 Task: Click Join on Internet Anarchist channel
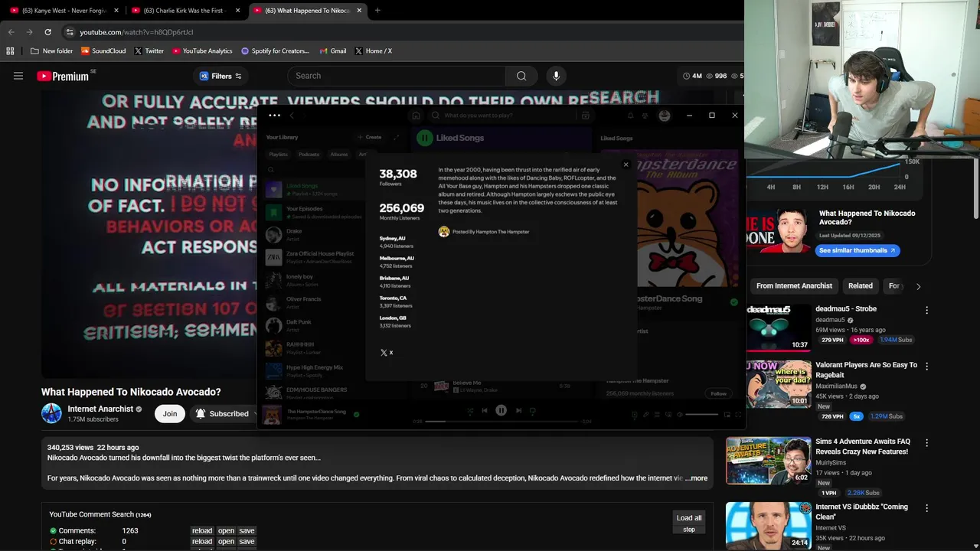170,414
